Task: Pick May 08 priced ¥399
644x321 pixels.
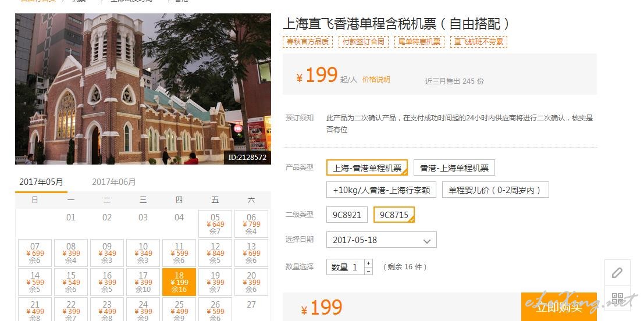Action: coord(71,253)
